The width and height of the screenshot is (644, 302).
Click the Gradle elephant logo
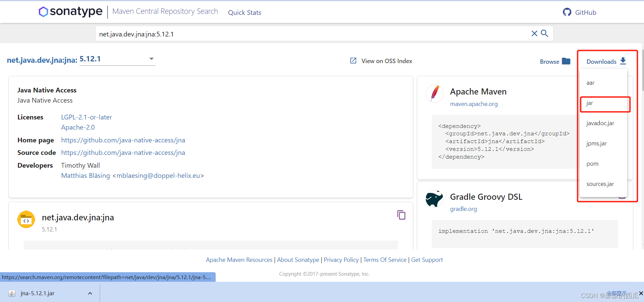coord(435,198)
